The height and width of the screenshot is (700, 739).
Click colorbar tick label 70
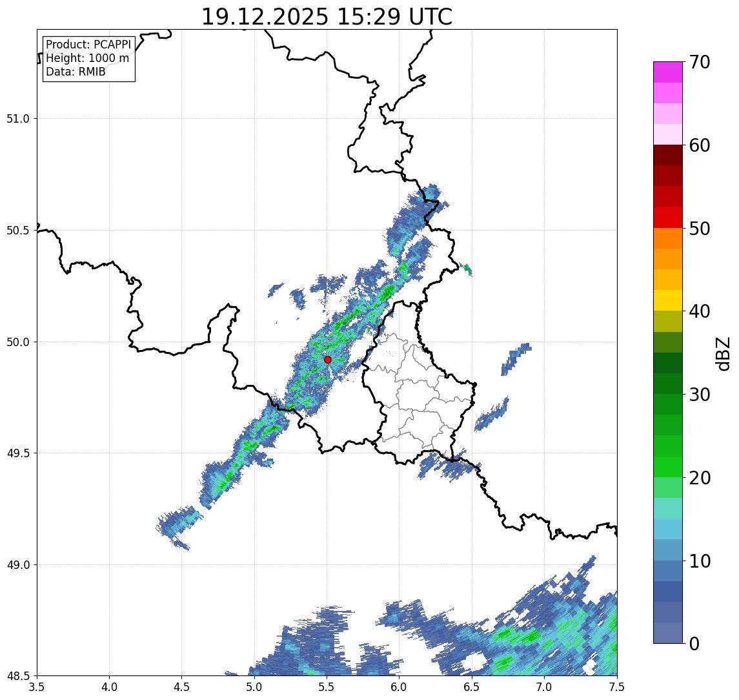[700, 62]
